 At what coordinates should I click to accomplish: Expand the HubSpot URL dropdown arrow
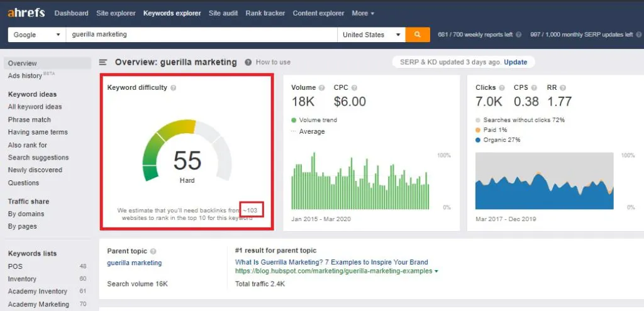click(x=436, y=271)
